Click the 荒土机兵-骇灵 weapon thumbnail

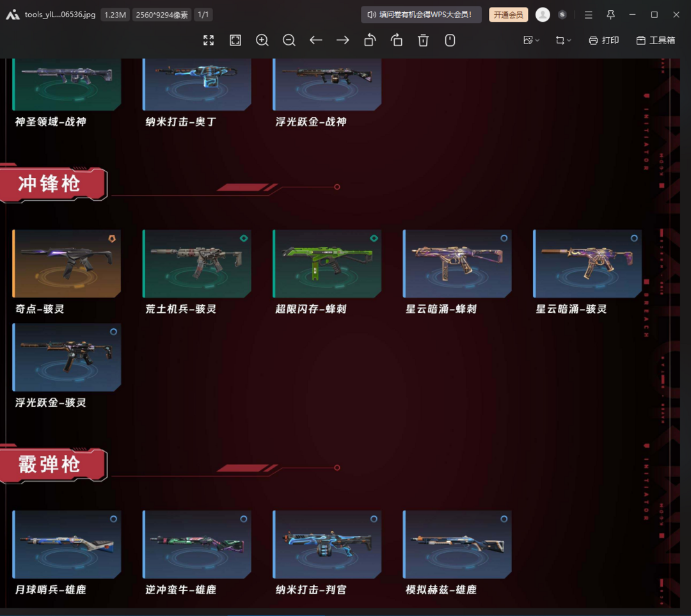click(197, 264)
